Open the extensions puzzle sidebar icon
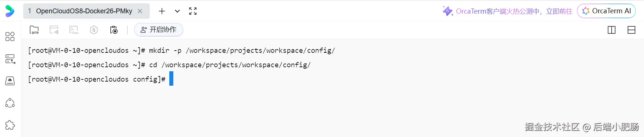Screen dimensions: 644x137 tap(10, 125)
